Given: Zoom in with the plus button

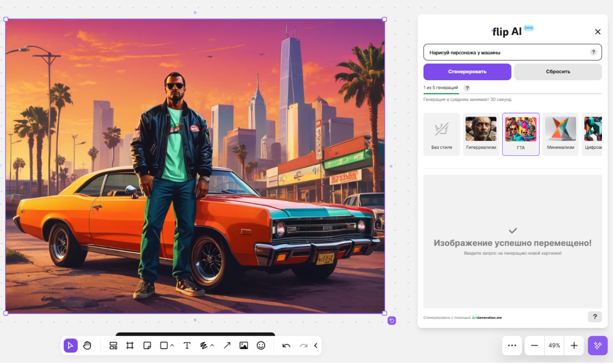Looking at the screenshot, I should tap(574, 345).
